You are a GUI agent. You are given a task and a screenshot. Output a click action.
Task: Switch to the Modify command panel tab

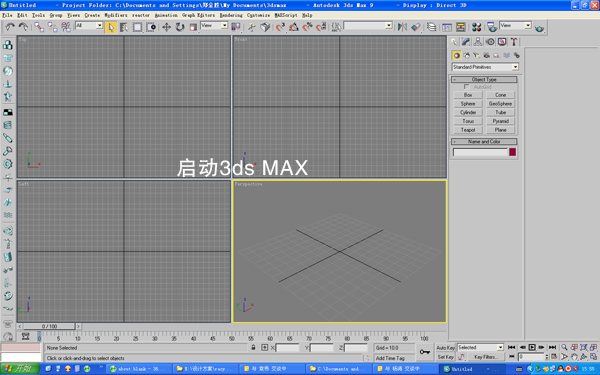pos(466,42)
